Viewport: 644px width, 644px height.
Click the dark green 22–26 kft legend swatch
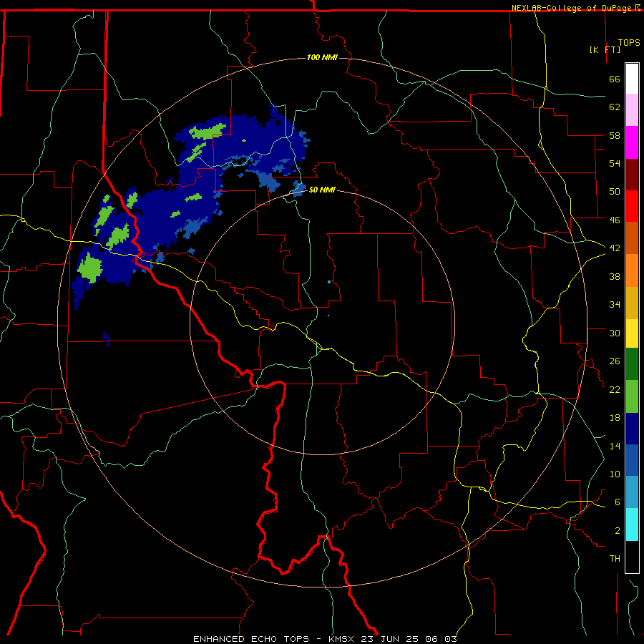tap(632, 364)
